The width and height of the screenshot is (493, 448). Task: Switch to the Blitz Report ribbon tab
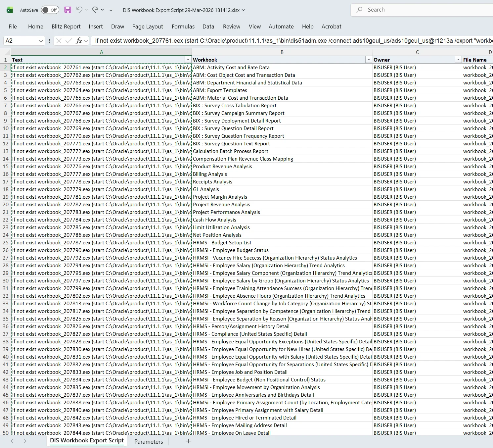(x=66, y=26)
